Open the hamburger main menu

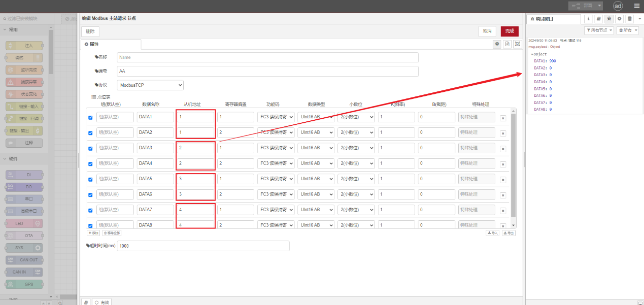click(636, 6)
